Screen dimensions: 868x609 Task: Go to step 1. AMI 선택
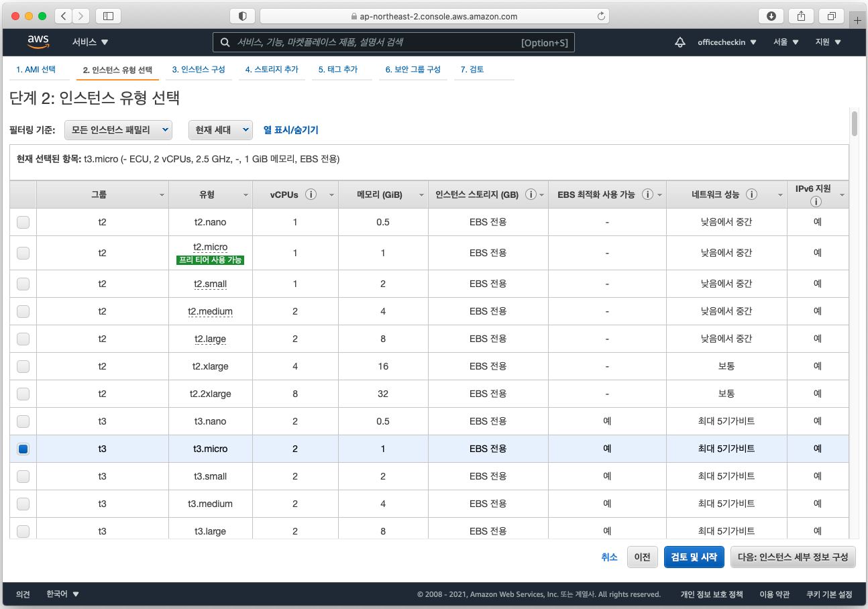click(x=36, y=70)
